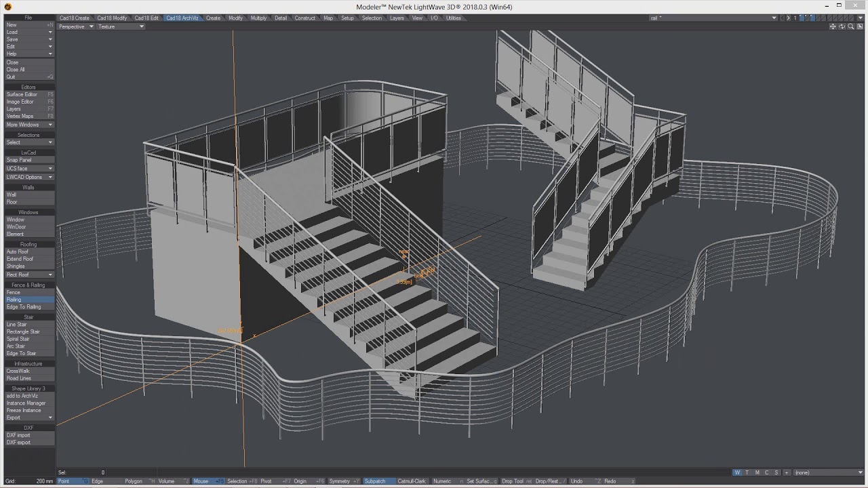Enable Edge selection mode
868x488 pixels.
[106, 481]
